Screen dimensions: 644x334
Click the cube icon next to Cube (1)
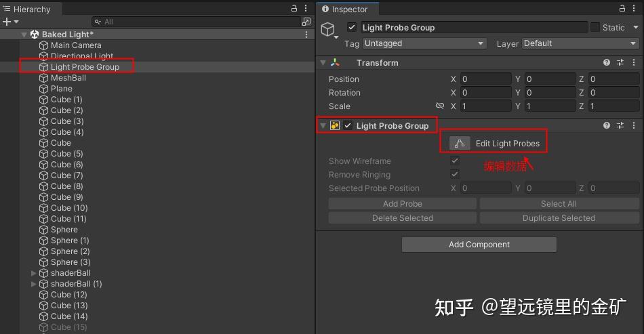tap(43, 100)
